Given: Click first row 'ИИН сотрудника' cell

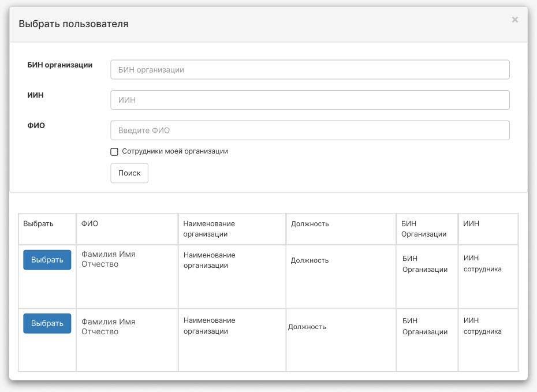Looking at the screenshot, I should pos(488,277).
